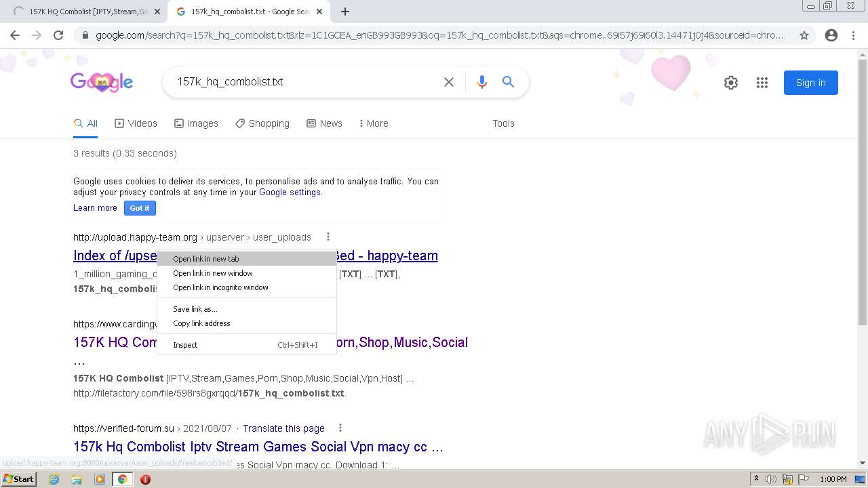Screen dimensions: 868x488
Task: Close the 157K HQ Combolist tab
Action: point(157,12)
